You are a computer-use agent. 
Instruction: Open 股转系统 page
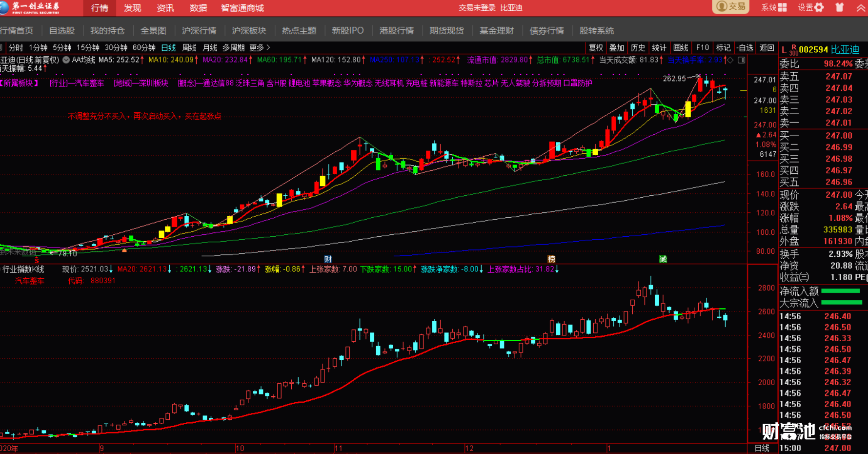597,31
